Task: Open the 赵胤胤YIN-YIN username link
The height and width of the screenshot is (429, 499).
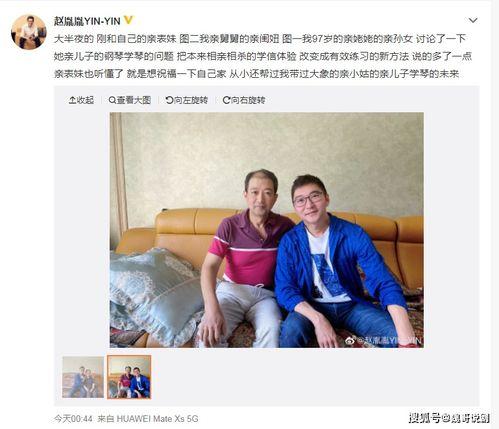Action: [x=87, y=21]
